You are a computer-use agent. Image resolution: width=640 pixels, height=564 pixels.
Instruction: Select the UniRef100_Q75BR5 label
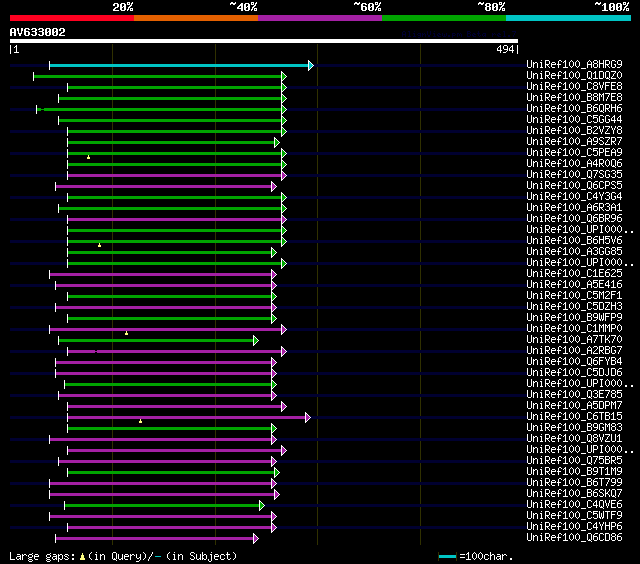pyautogui.click(x=574, y=461)
